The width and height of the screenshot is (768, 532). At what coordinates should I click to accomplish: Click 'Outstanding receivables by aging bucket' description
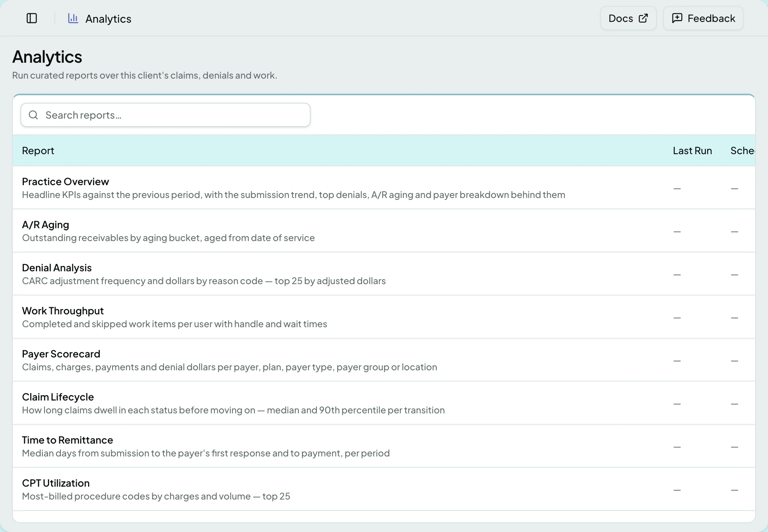[x=168, y=238]
